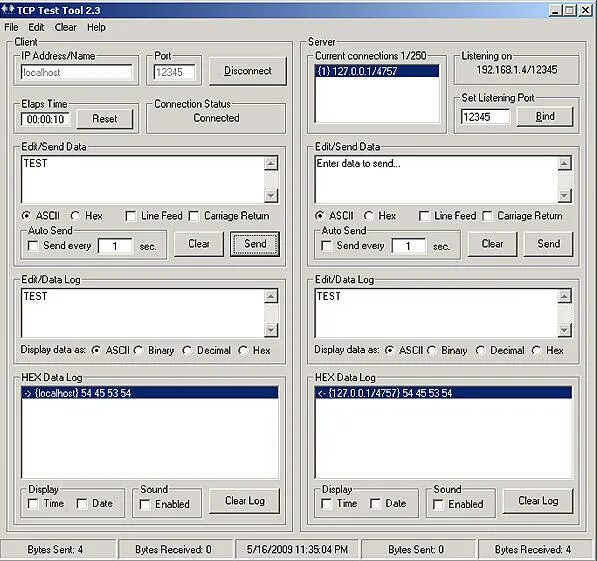Display server data log as Binary
The width and height of the screenshot is (597, 561).
[431, 350]
